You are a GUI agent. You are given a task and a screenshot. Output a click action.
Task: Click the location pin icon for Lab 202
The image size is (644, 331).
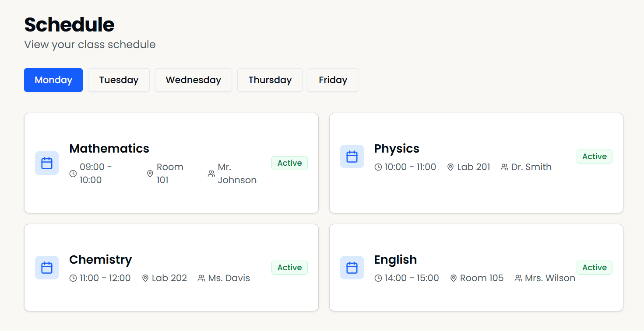pyautogui.click(x=144, y=278)
